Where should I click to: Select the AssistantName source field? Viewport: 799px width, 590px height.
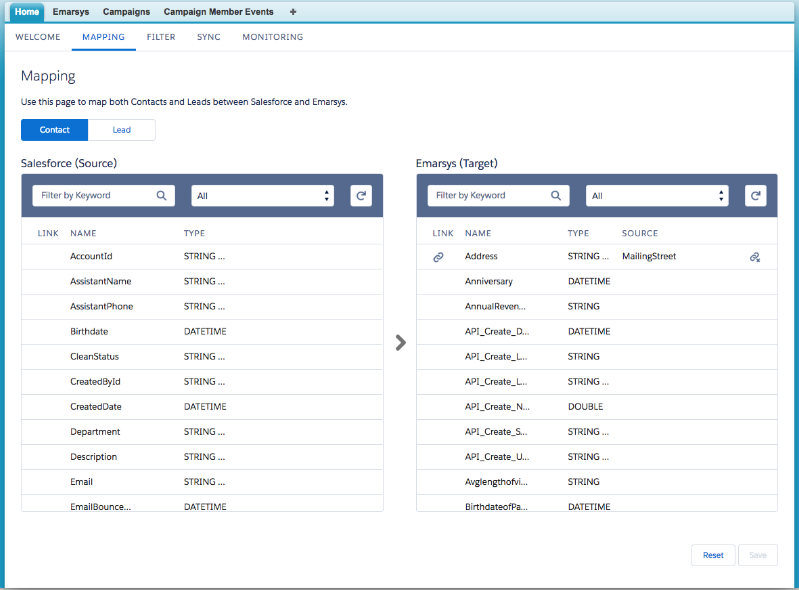click(202, 281)
